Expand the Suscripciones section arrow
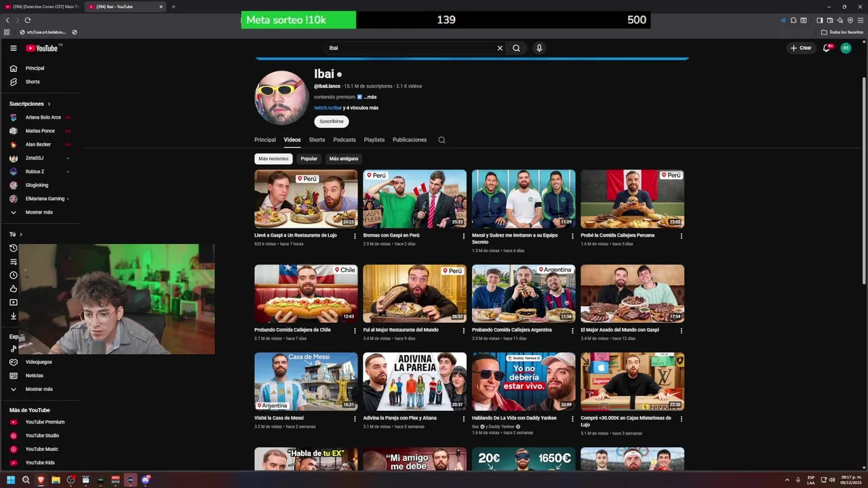This screenshot has width=868, height=488. pos(49,104)
